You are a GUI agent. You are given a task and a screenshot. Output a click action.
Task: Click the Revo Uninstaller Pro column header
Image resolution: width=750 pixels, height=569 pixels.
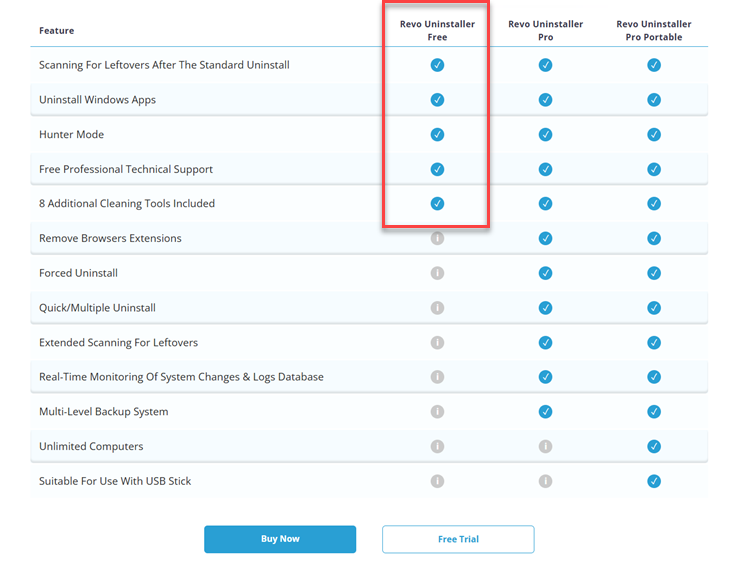545,30
